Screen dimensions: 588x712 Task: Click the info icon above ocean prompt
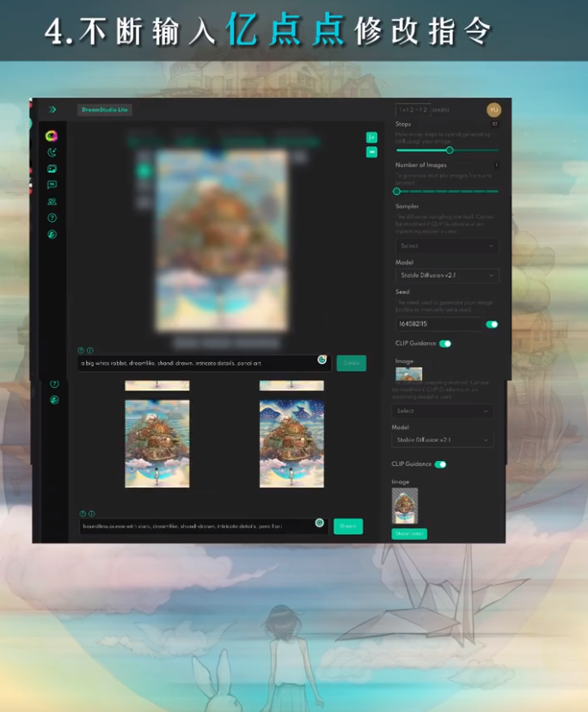tap(92, 513)
